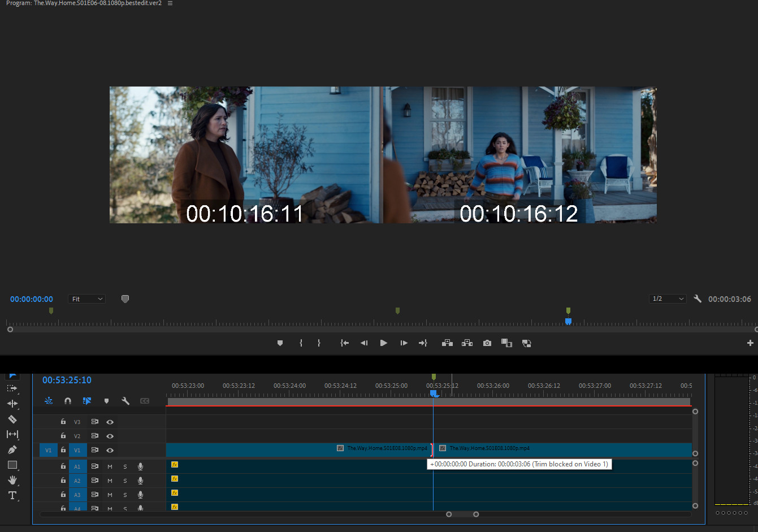Go to Out point
758x532 pixels.
(x=423, y=343)
